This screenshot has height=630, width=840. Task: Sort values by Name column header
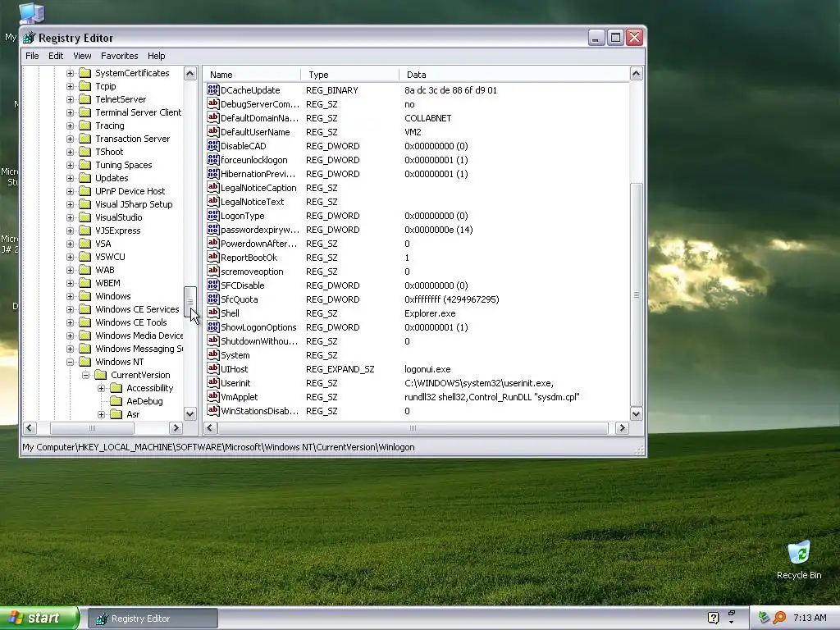pyautogui.click(x=252, y=75)
